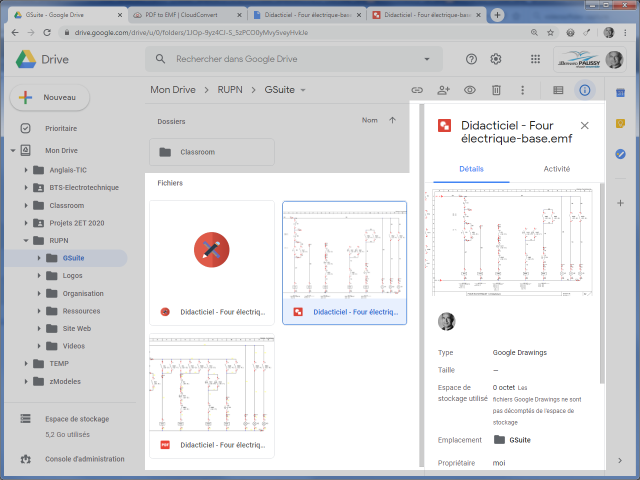Reverse the sort order with the arrow
640x480 pixels.
tap(392, 120)
